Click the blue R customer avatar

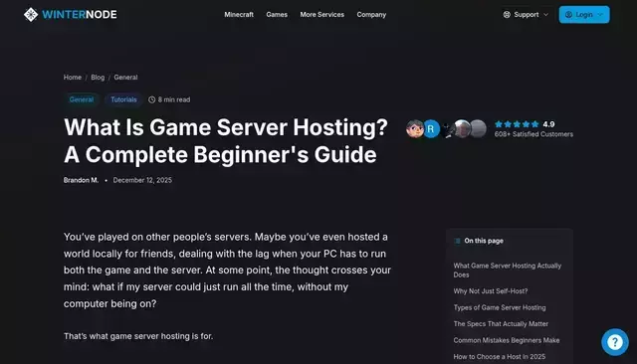(431, 129)
